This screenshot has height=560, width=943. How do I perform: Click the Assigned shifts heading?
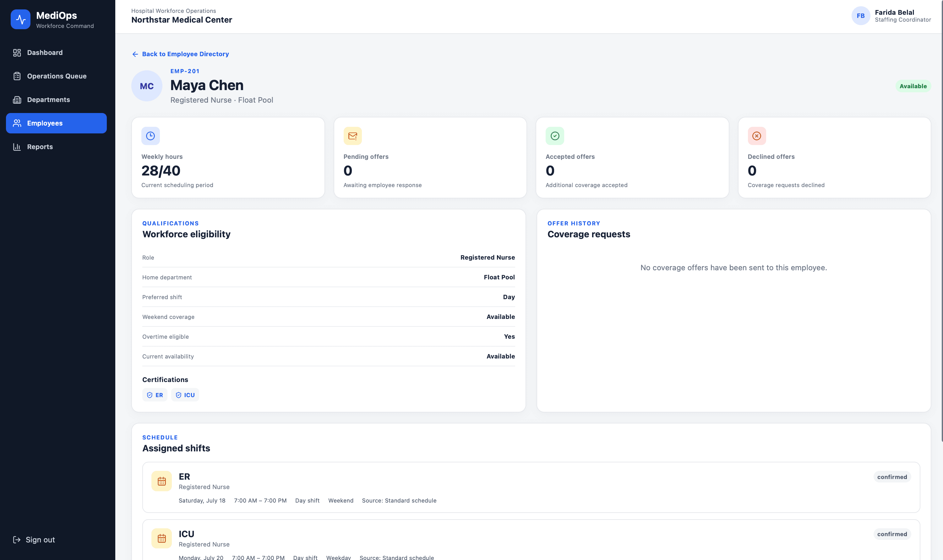point(176,448)
